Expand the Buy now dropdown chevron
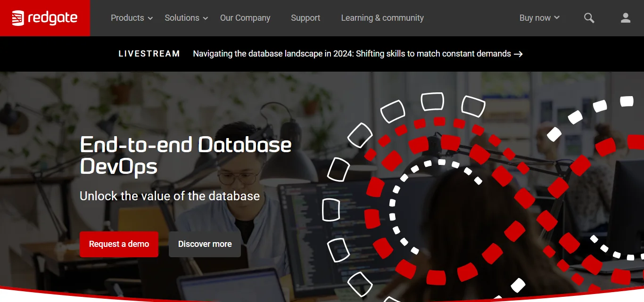Viewport: 644px width, 302px height. (x=557, y=18)
